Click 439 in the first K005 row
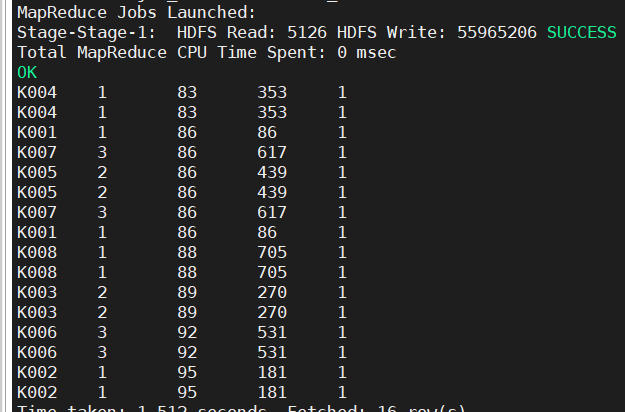This screenshot has width=625, height=412. (x=272, y=173)
